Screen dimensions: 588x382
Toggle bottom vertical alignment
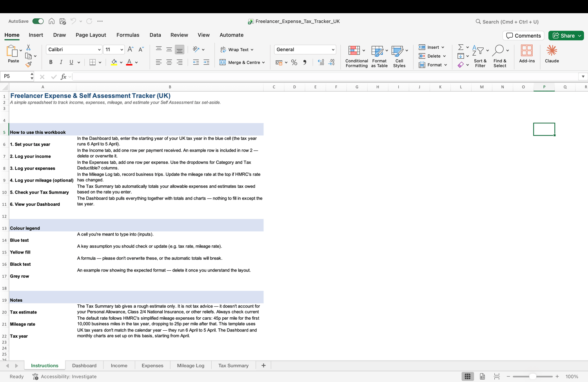180,49
